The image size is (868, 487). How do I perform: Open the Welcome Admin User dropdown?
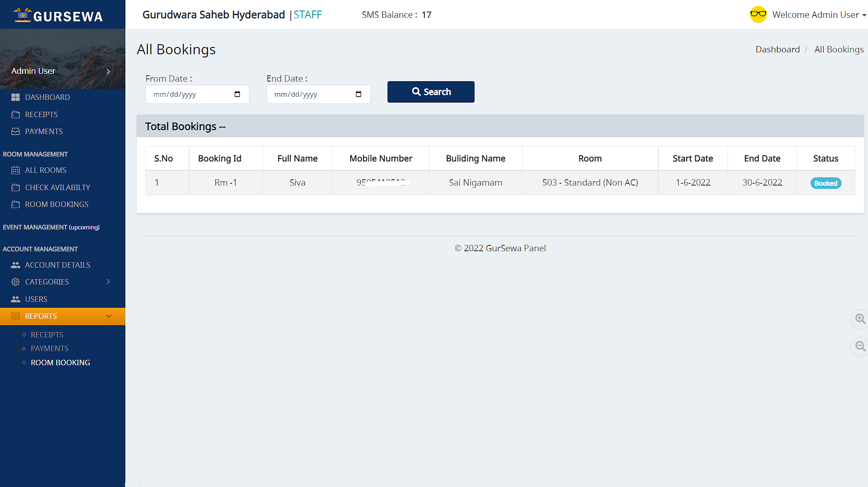point(818,15)
